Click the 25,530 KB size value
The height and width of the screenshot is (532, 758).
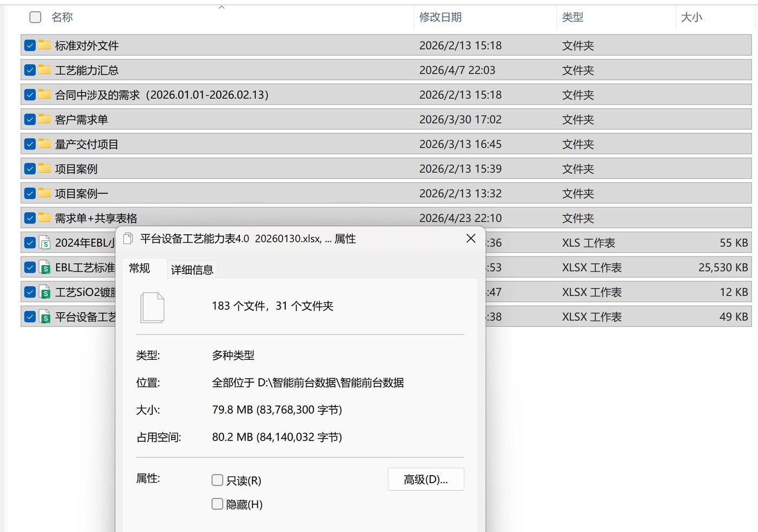[723, 267]
